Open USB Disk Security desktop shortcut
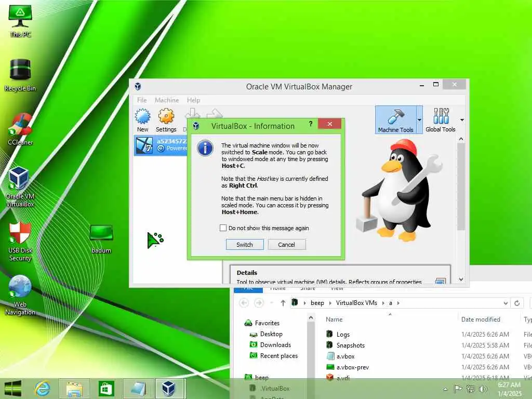The image size is (532, 399). point(20,242)
